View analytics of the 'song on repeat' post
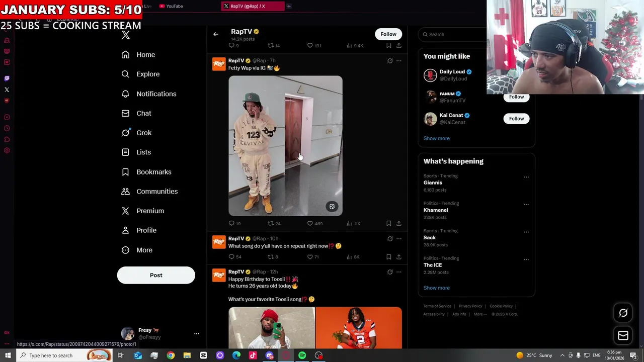This screenshot has height=362, width=644. point(353,257)
